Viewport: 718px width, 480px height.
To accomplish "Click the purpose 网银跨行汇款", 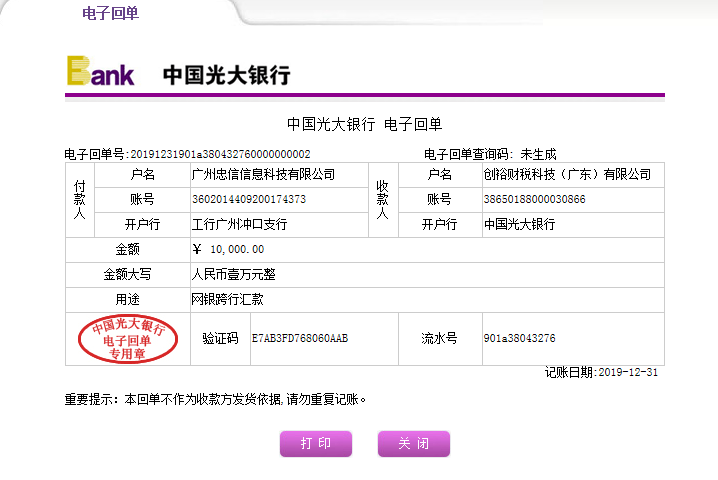I will pos(228,300).
